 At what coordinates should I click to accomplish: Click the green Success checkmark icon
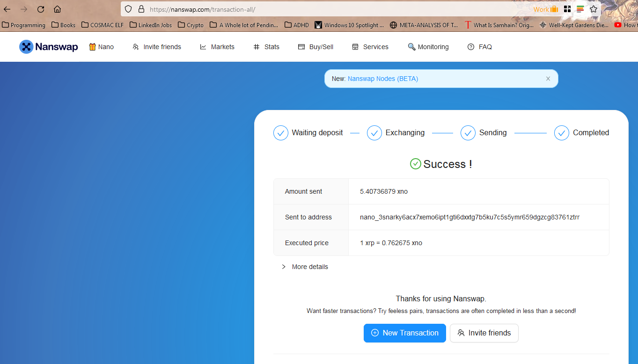[x=415, y=164]
